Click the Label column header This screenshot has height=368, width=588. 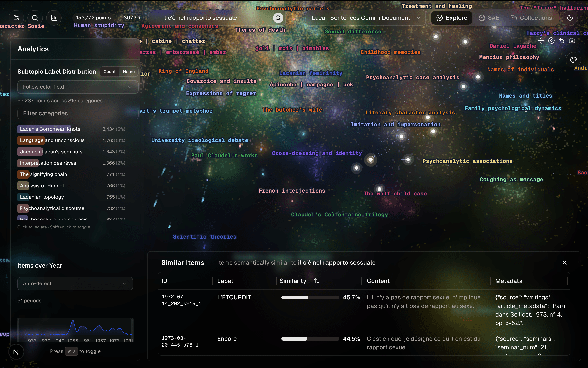click(x=225, y=281)
